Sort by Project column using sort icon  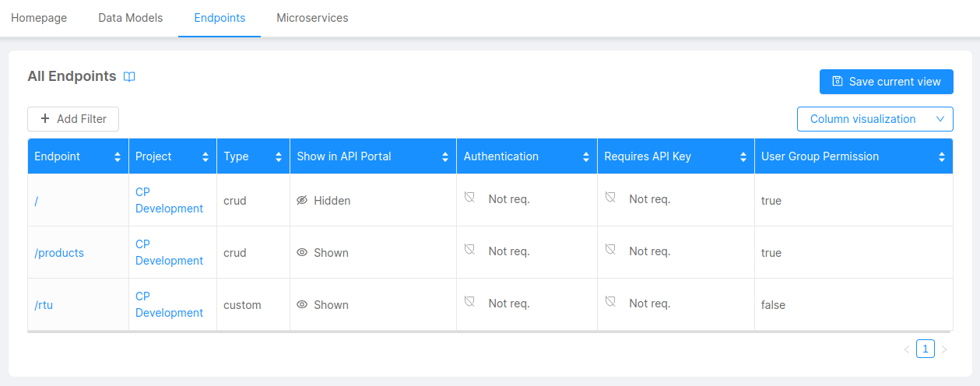[205, 156]
